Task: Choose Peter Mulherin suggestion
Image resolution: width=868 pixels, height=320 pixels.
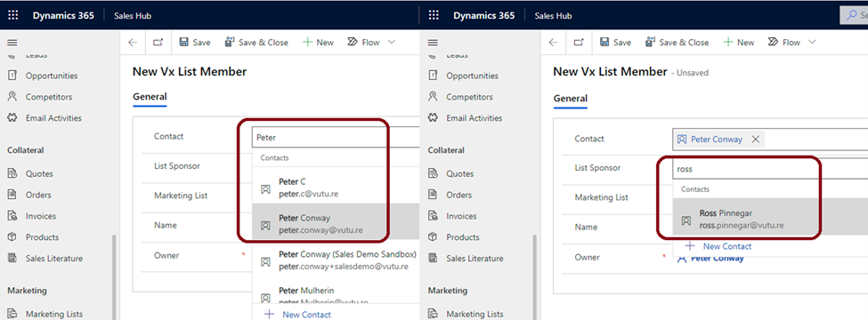Action: tap(336, 294)
